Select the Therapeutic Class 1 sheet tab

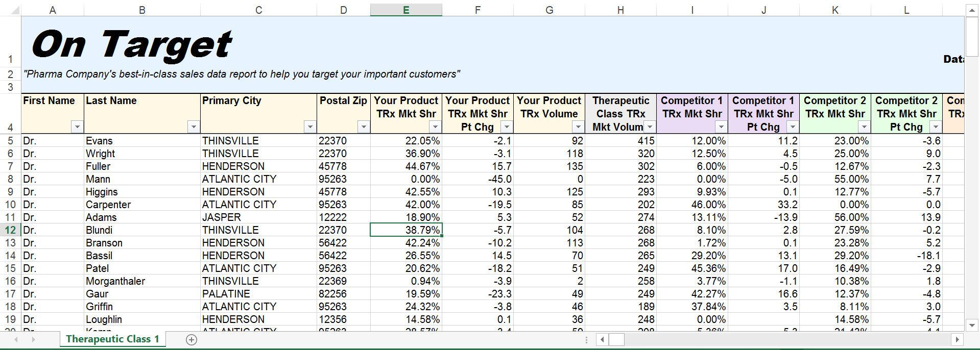pyautogui.click(x=113, y=339)
